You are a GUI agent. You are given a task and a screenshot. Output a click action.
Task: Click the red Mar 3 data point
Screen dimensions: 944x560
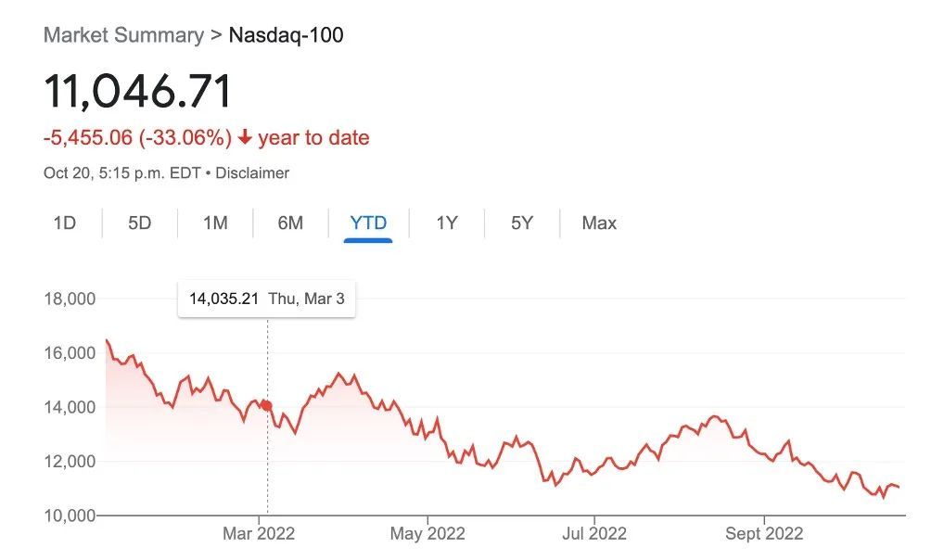(x=267, y=405)
